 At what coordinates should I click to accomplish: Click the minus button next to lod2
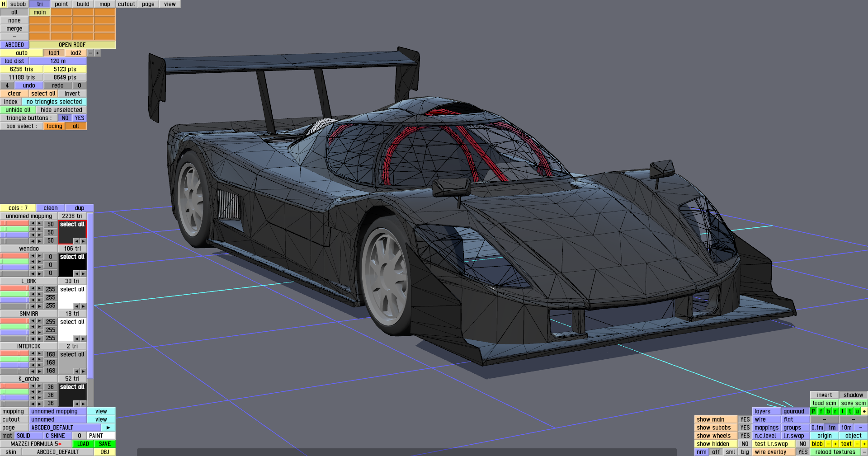click(x=90, y=53)
